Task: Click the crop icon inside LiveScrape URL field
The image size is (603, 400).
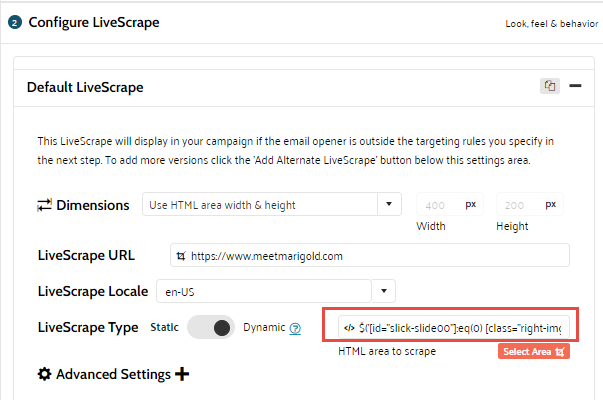Action: (x=181, y=256)
